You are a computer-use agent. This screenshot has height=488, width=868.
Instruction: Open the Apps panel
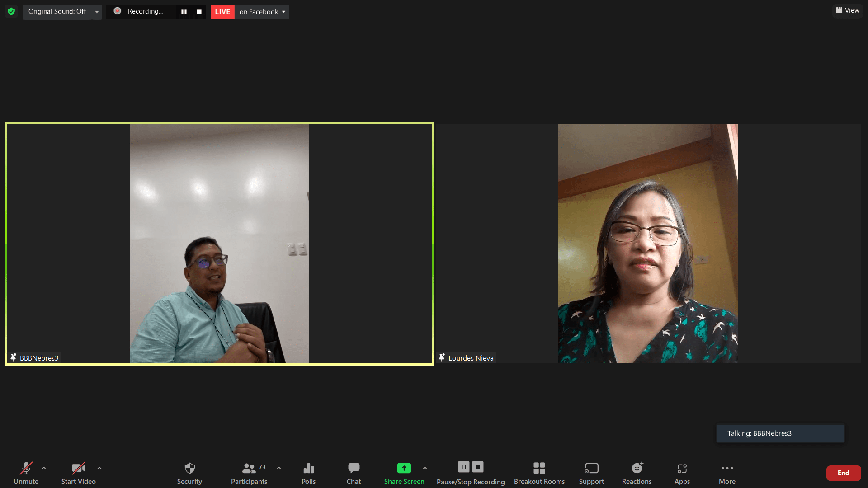click(x=682, y=473)
